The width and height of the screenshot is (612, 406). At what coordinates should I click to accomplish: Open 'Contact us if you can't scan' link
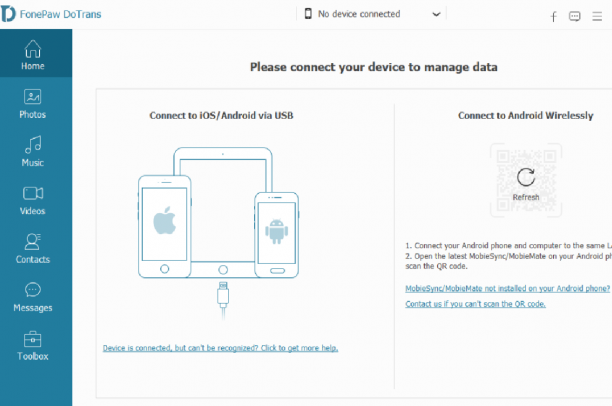(475, 304)
